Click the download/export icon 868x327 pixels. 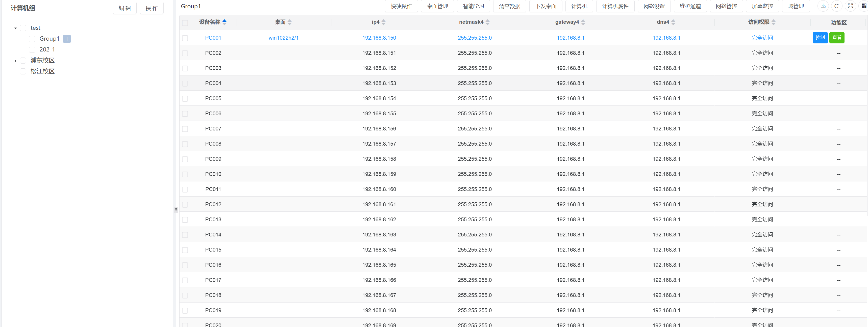[x=823, y=6]
